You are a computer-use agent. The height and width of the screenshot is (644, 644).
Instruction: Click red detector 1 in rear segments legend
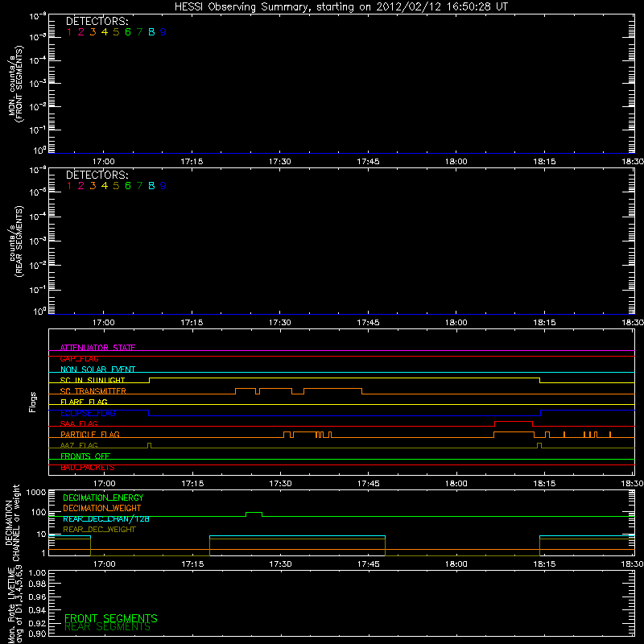point(69,186)
